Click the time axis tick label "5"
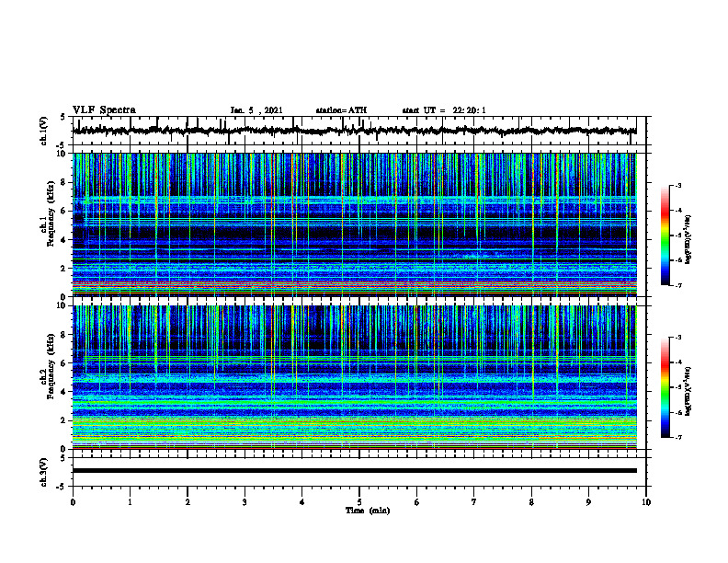The image size is (728, 563). coord(359,502)
